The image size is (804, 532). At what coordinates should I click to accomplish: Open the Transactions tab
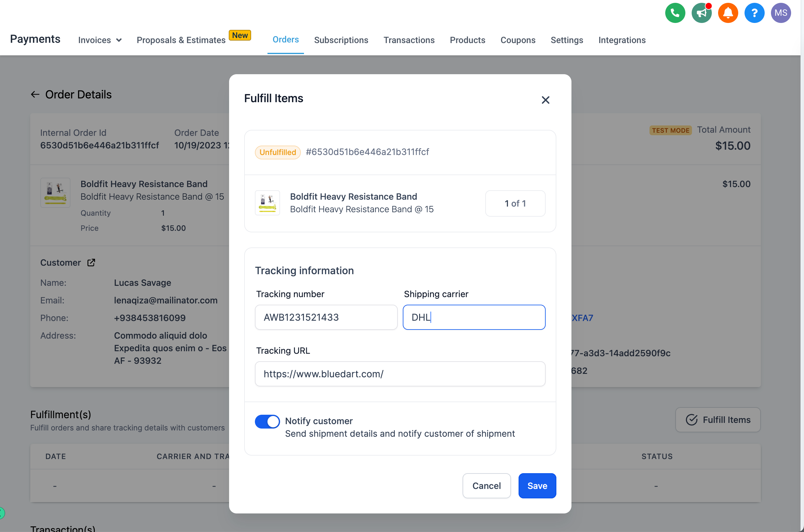tap(409, 40)
